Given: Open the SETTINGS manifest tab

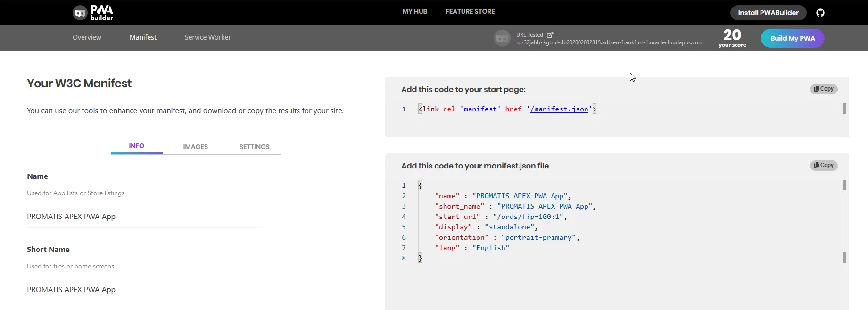Looking at the screenshot, I should [255, 147].
